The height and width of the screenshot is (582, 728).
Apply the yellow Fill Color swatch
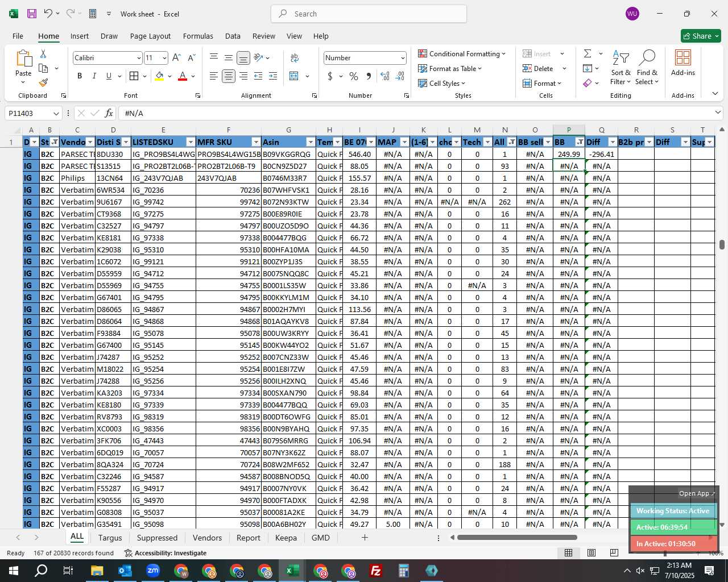tap(159, 76)
